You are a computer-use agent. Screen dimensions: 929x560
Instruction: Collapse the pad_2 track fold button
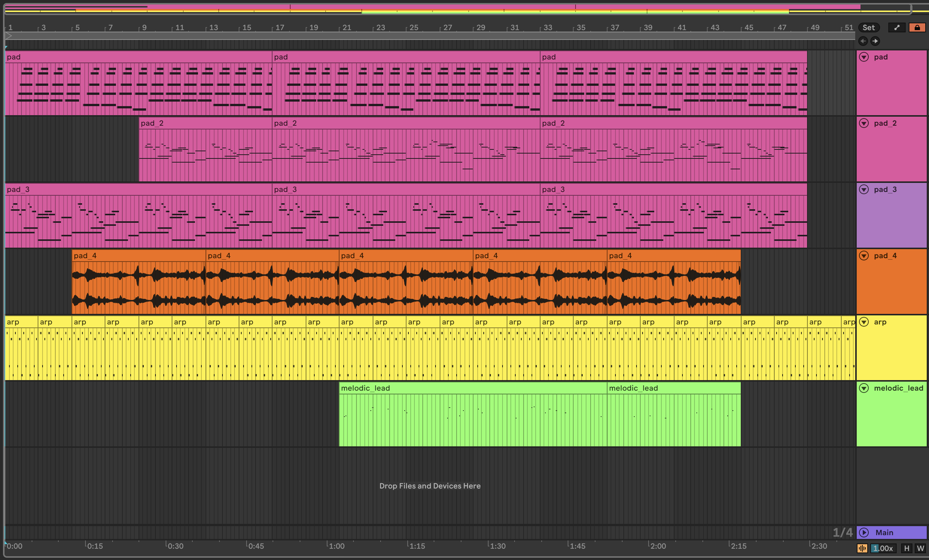click(864, 123)
